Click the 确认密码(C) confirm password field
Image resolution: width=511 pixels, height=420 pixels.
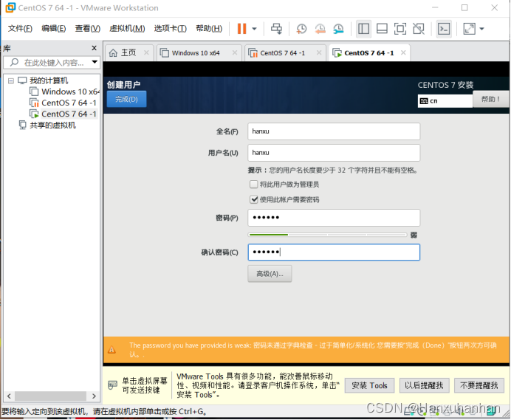click(x=334, y=252)
